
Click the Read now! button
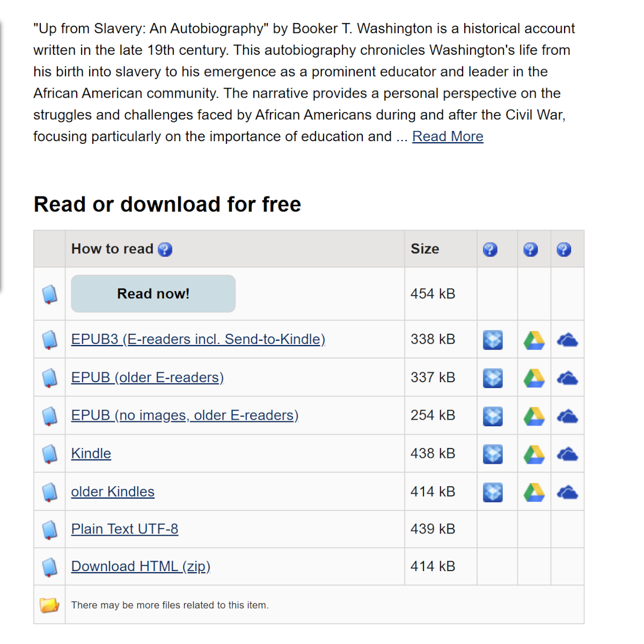pyautogui.click(x=153, y=294)
